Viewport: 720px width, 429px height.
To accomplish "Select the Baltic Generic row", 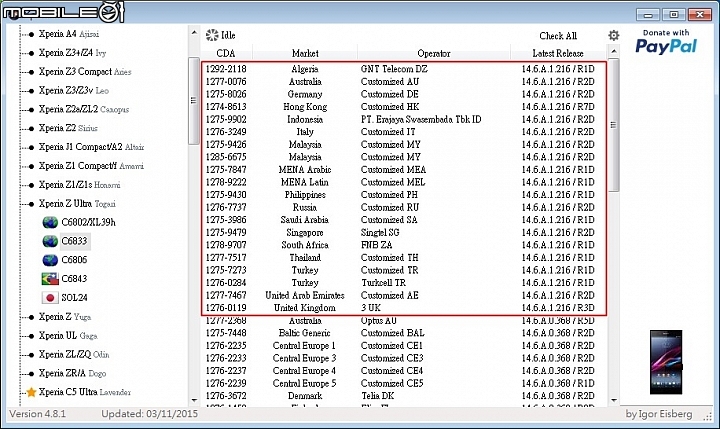I will pos(404,333).
